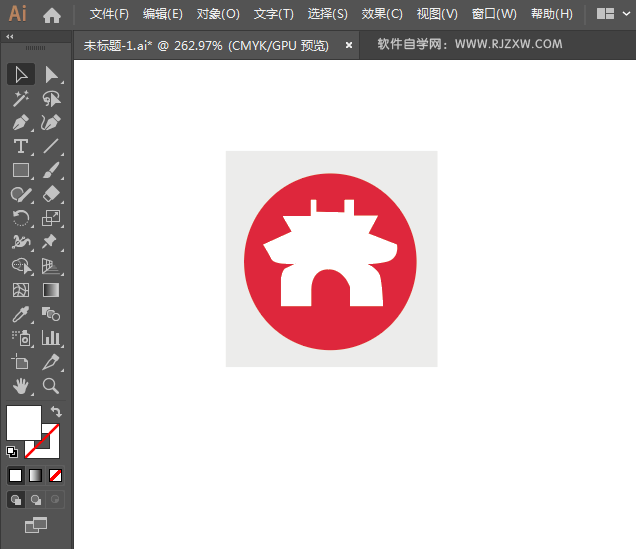The image size is (636, 549).
Task: Click the Illustrator Ai logo
Action: pyautogui.click(x=18, y=14)
